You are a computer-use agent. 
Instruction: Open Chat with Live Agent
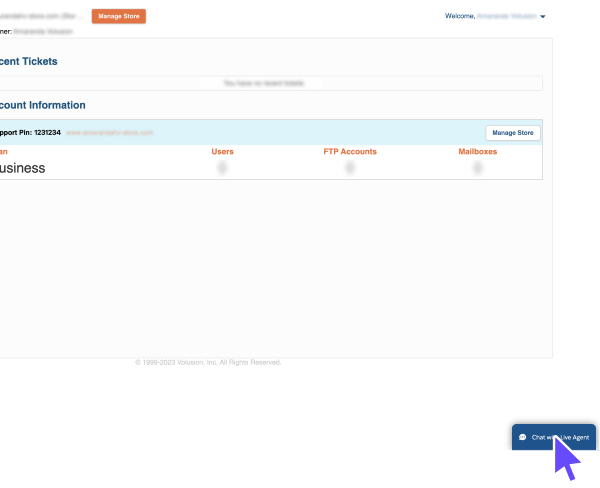coord(559,437)
